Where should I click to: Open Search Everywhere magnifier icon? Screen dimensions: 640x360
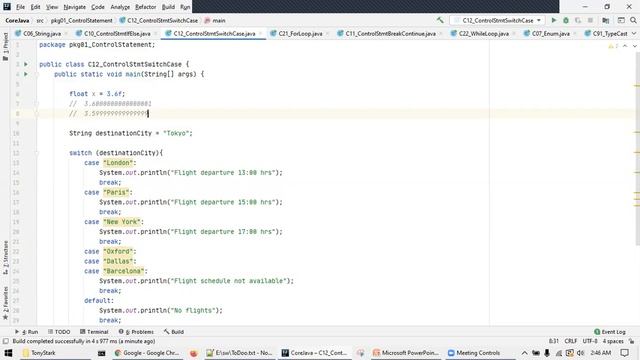(633, 20)
